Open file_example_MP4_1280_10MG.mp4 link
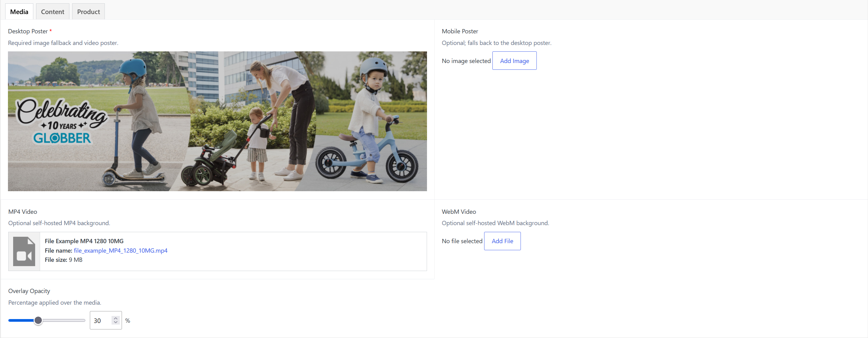 [121, 250]
